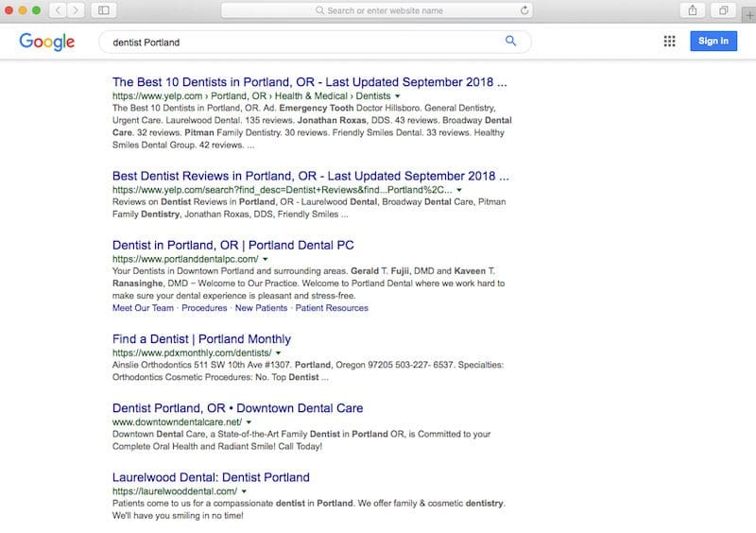
Task: Go to Google home via logo
Action: click(x=46, y=42)
